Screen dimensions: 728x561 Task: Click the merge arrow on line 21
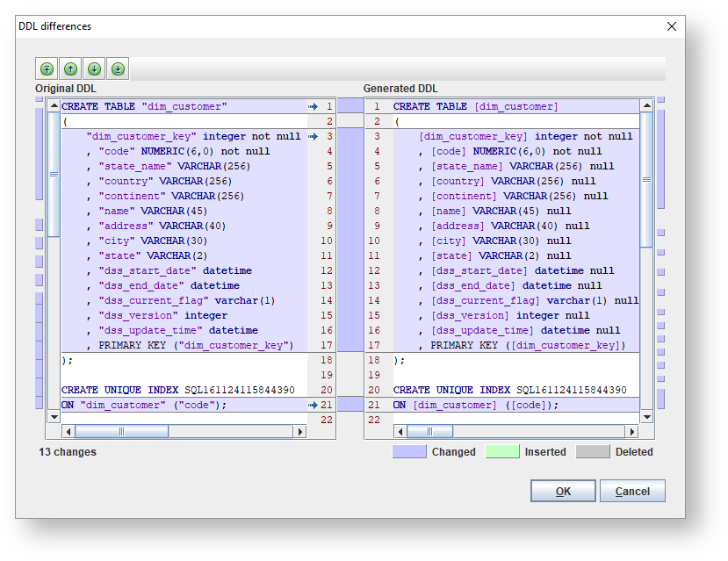coord(313,405)
